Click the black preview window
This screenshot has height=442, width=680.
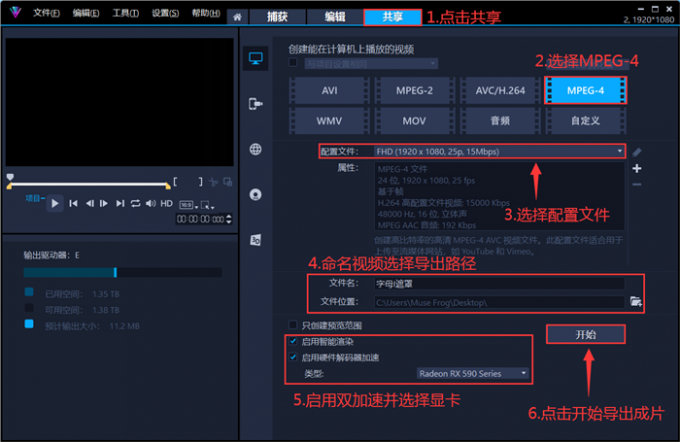pos(119,102)
